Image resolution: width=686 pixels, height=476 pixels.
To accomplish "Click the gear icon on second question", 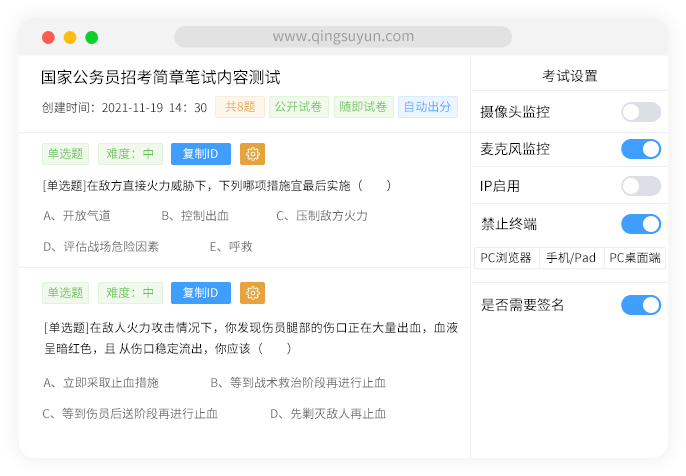I will (253, 293).
